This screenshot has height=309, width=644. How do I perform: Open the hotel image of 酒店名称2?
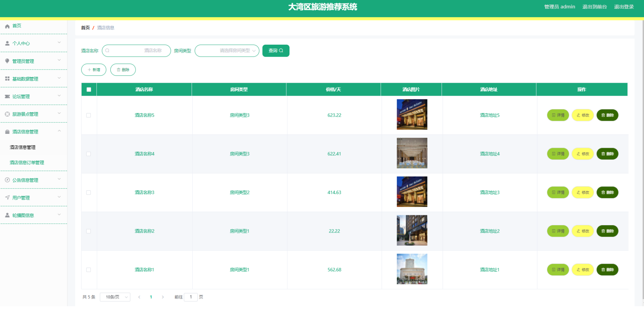click(x=412, y=230)
